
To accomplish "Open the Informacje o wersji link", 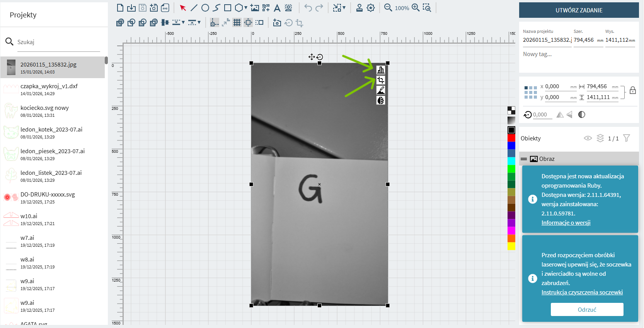I will click(566, 223).
